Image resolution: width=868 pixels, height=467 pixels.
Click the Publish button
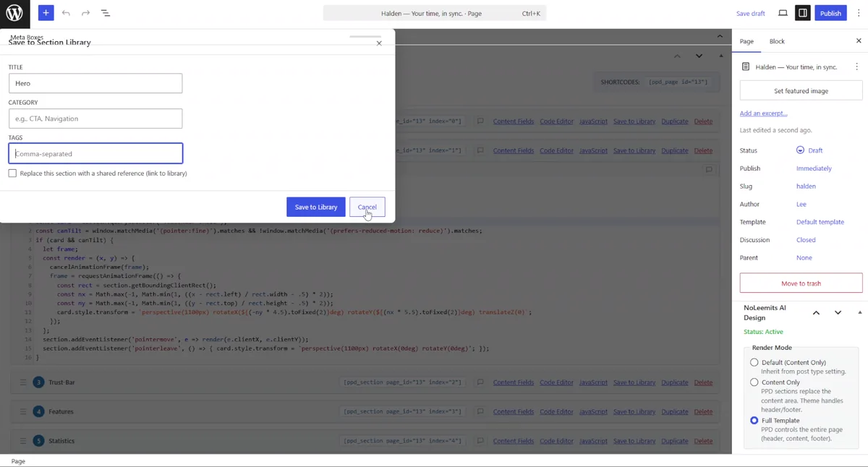click(830, 13)
